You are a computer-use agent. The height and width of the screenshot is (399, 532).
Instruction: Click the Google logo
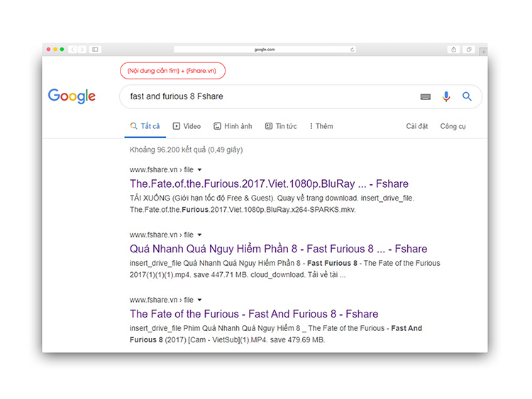[x=72, y=96]
